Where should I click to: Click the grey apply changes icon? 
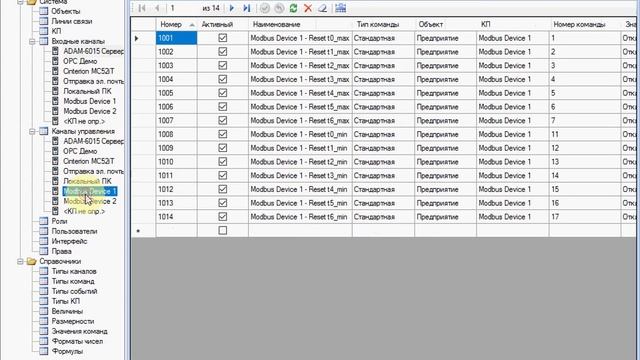click(x=264, y=8)
